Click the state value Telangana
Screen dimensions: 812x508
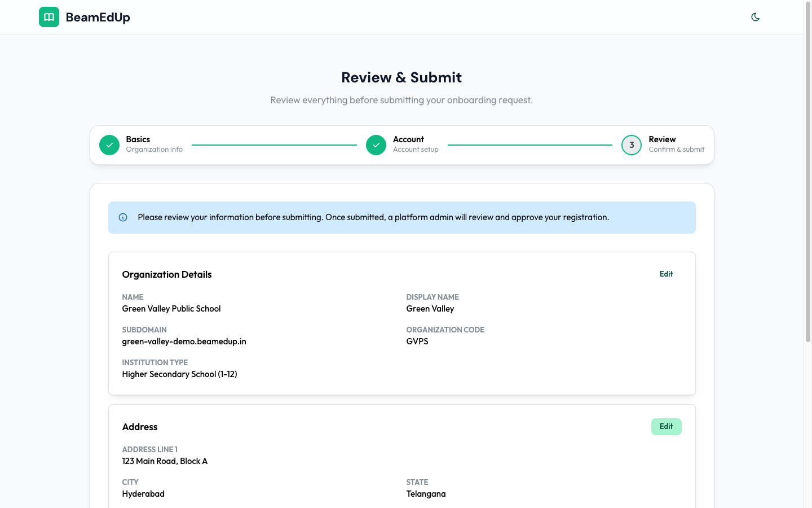(x=426, y=494)
